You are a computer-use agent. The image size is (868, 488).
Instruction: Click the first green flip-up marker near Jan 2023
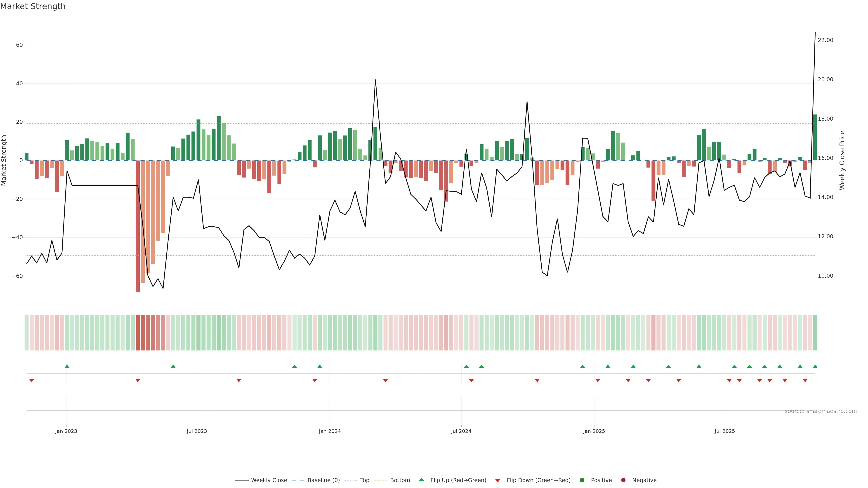coord(67,366)
